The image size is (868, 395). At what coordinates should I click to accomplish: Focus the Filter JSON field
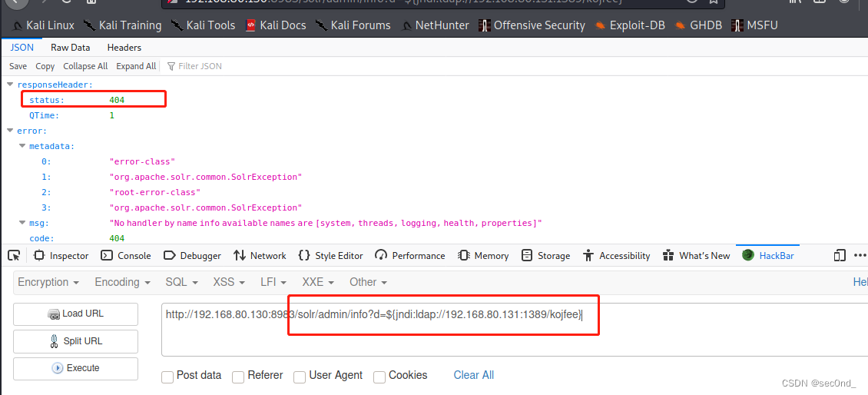click(200, 66)
